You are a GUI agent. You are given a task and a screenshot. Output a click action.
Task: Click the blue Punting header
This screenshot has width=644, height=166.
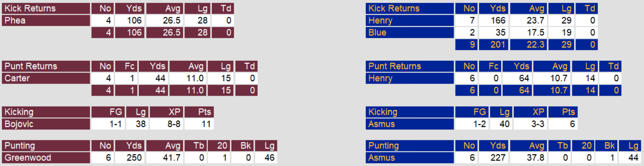coord(384,146)
